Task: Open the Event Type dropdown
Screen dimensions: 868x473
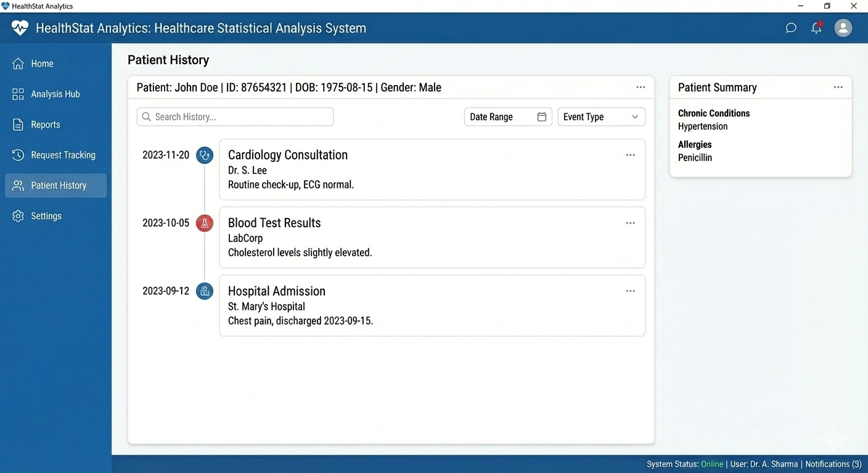Action: click(x=601, y=116)
